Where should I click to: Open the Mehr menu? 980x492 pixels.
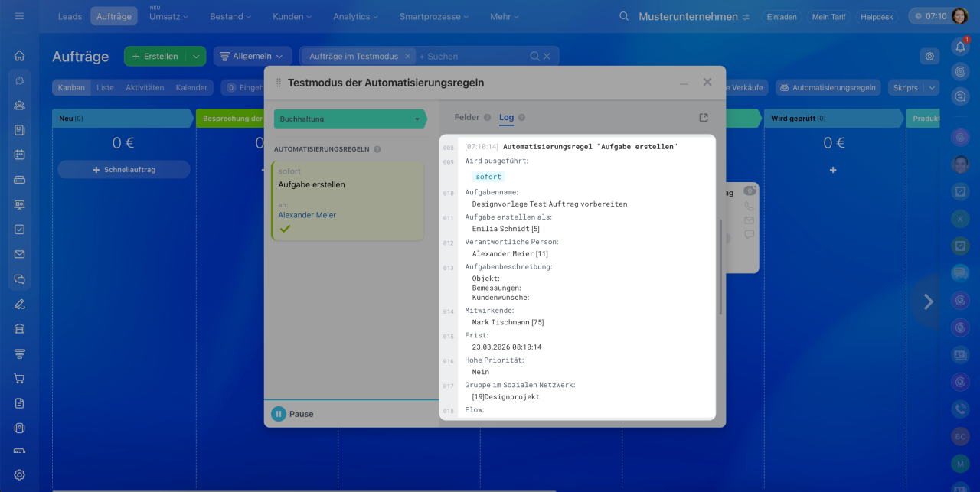[x=504, y=16]
